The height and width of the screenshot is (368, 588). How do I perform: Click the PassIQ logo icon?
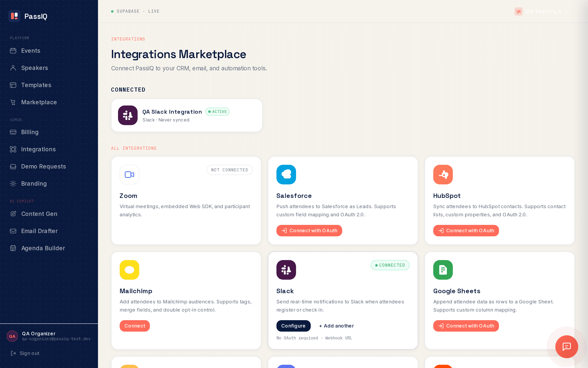14,16
